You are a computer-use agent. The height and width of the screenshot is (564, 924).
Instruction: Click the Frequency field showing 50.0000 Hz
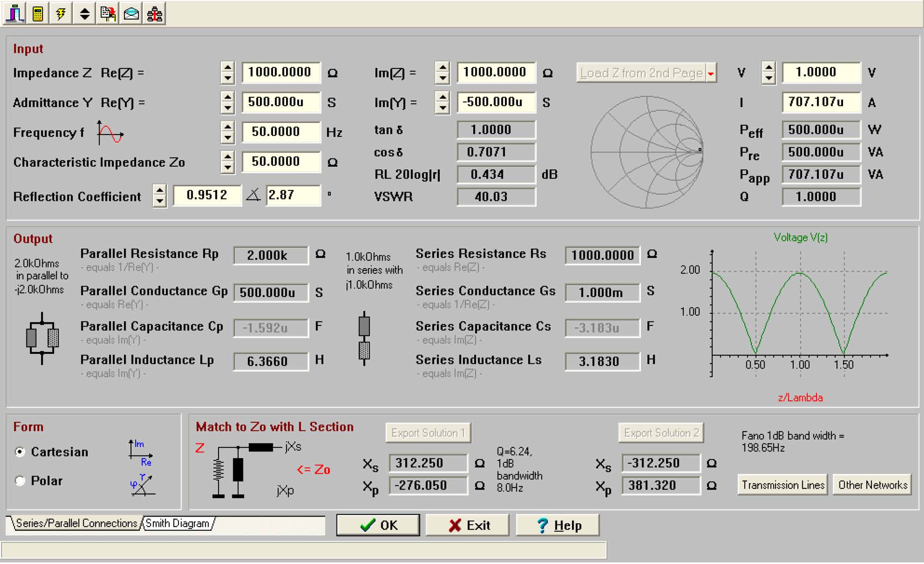point(281,132)
